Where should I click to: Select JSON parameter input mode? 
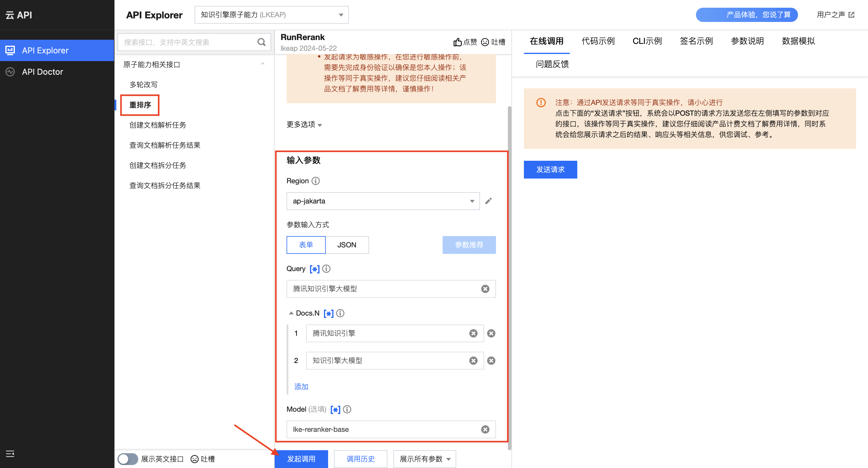tap(347, 245)
